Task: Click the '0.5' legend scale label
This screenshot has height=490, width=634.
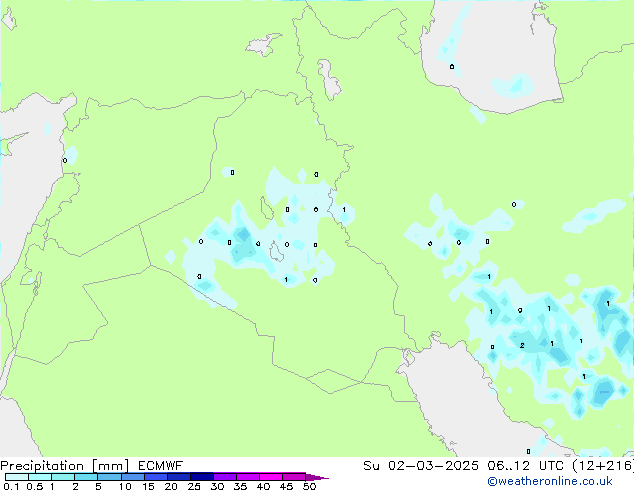Action: coord(35,486)
